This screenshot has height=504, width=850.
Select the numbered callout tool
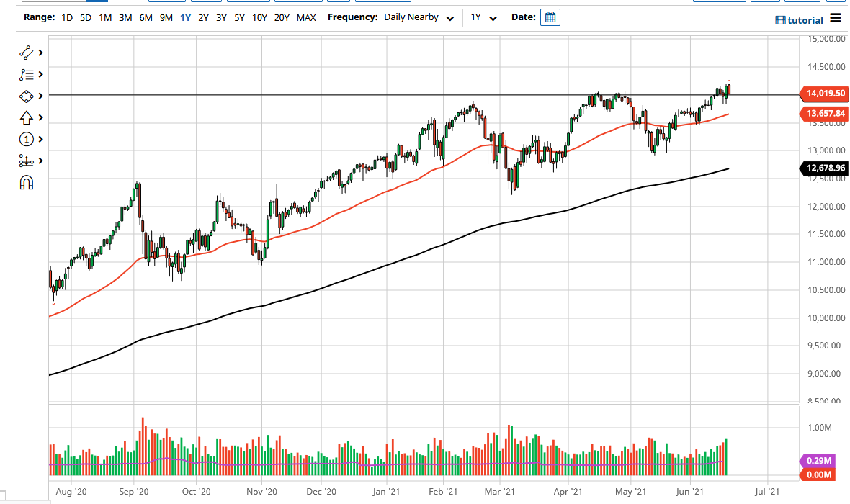pyautogui.click(x=27, y=139)
